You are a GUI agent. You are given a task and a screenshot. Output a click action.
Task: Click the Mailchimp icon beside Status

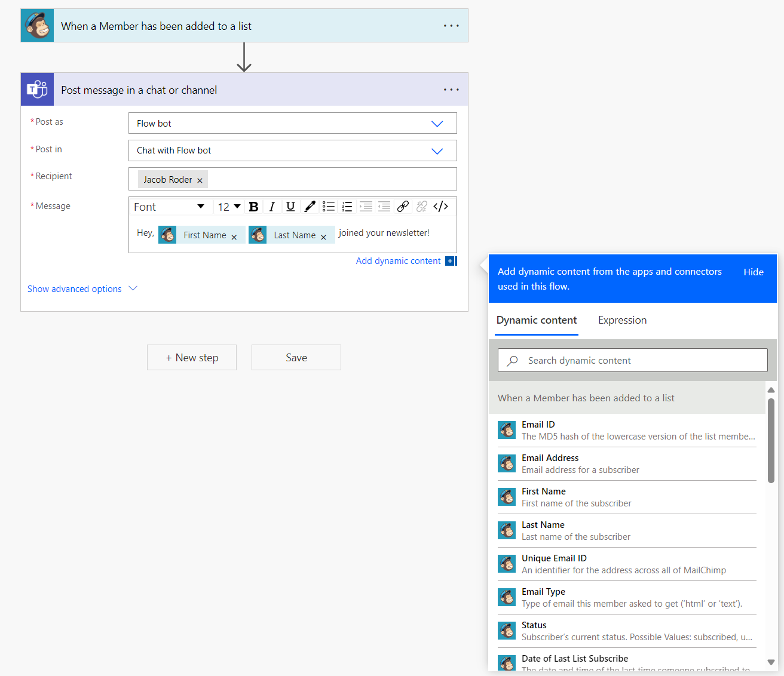click(507, 631)
